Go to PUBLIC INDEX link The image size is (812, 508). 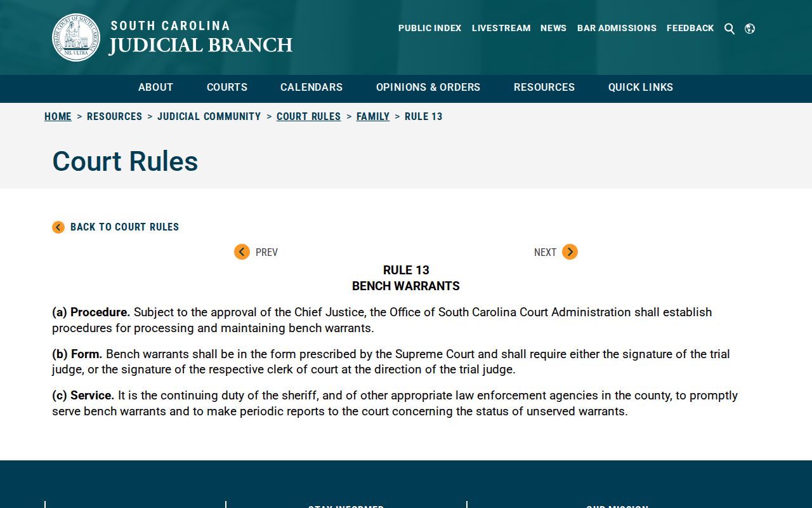coord(430,29)
